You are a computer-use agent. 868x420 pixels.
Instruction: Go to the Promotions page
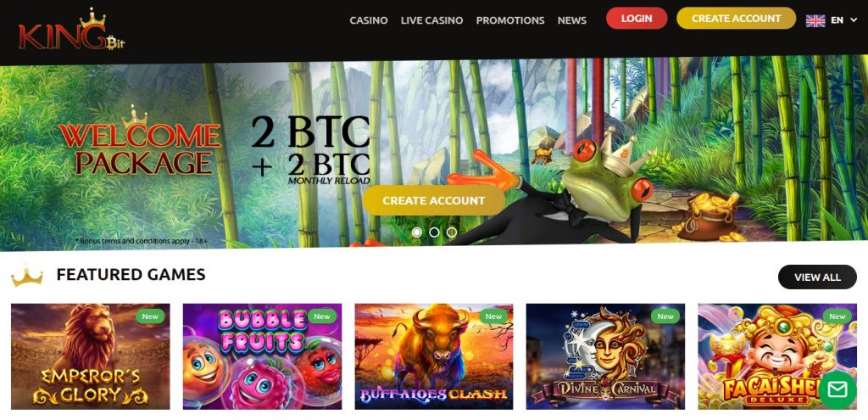tap(510, 20)
